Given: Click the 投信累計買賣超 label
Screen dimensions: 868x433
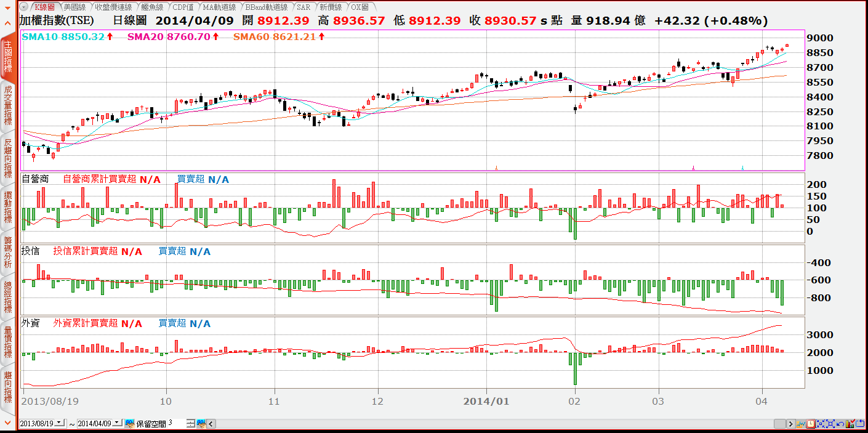Looking at the screenshot, I should point(86,251).
